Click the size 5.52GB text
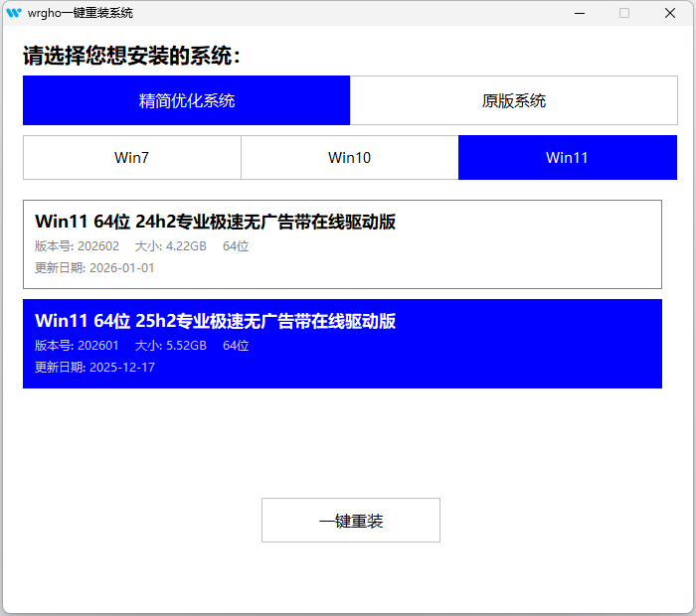The width and height of the screenshot is (696, 616). 170,346
